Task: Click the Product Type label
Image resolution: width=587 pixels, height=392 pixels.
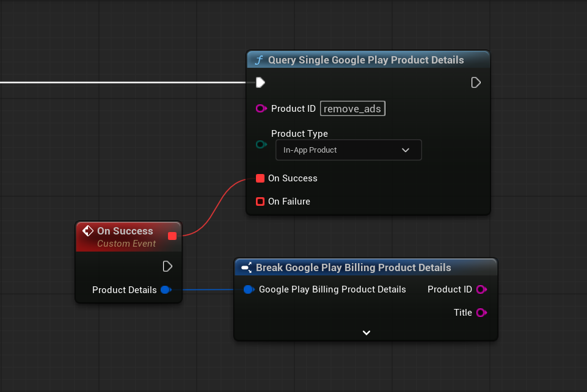Action: click(299, 134)
